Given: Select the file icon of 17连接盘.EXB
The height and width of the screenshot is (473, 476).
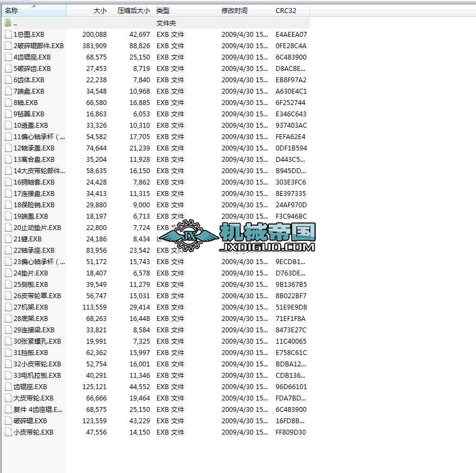Looking at the screenshot, I should coord(8,193).
